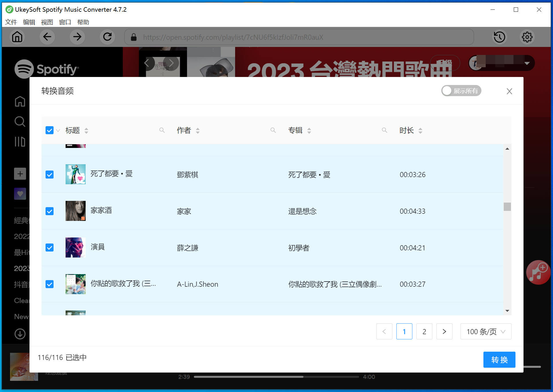This screenshot has width=553, height=392.
Task: Click the 死了都要・愛 album cover
Action: pos(76,174)
